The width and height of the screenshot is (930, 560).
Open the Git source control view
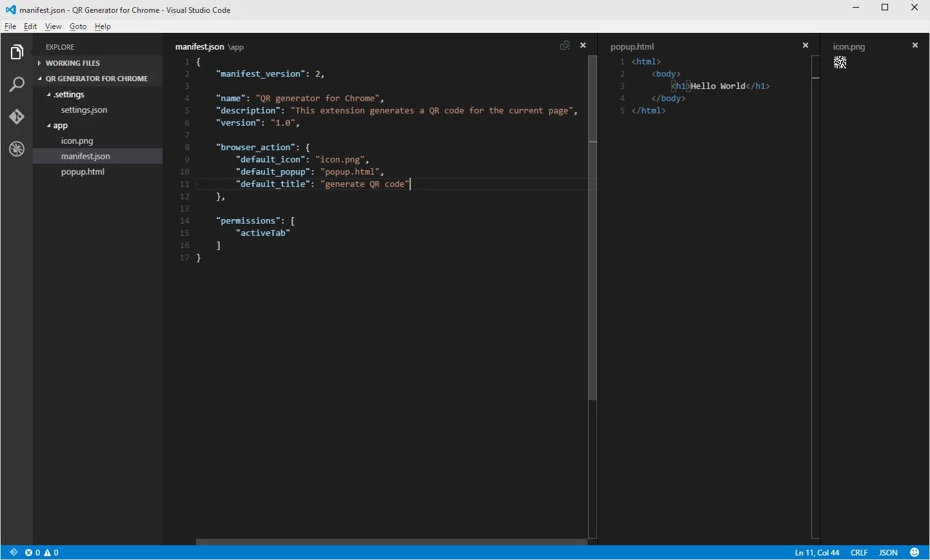[17, 117]
